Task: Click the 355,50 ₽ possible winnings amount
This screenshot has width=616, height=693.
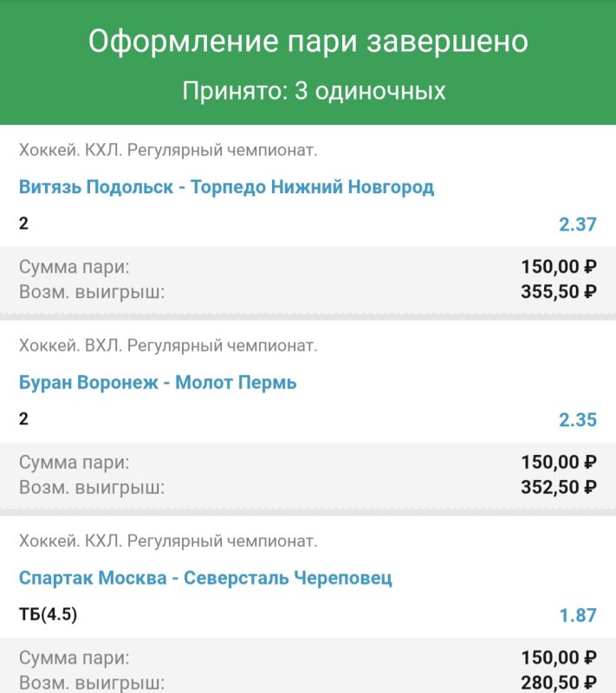Action: coord(559,291)
